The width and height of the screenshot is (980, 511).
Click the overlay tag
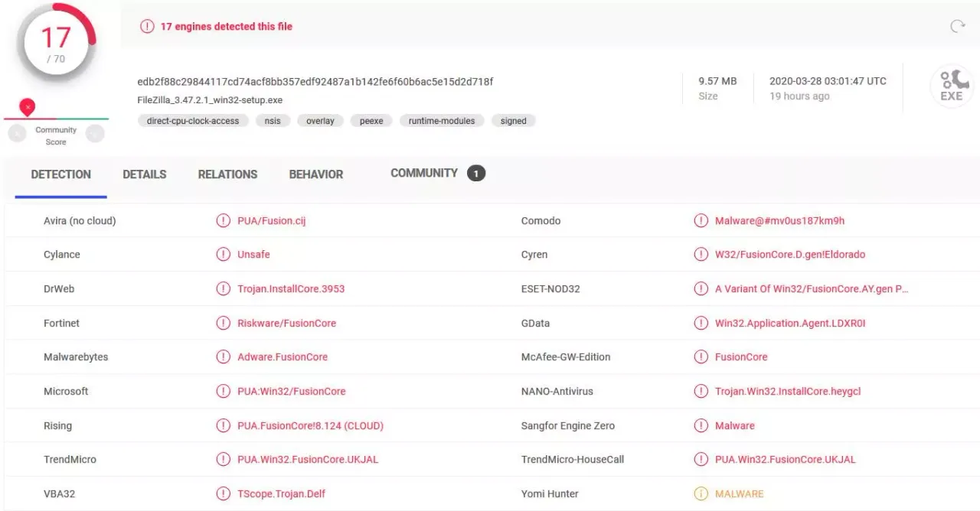pos(320,121)
